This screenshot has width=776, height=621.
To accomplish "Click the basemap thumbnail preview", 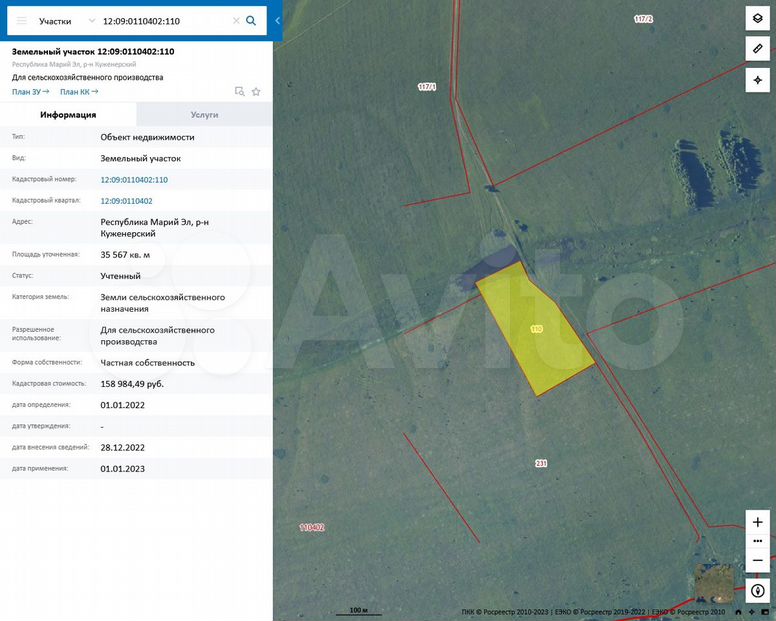I will click(x=715, y=583).
